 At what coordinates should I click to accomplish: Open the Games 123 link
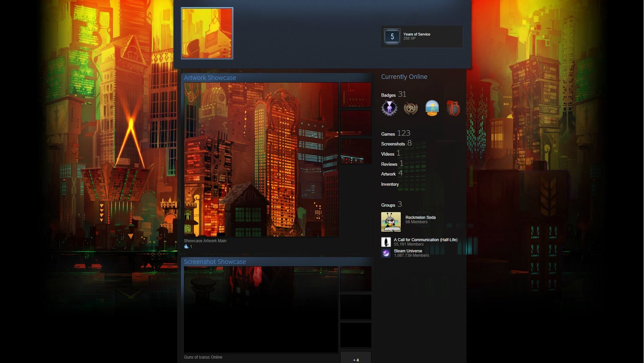(396, 133)
